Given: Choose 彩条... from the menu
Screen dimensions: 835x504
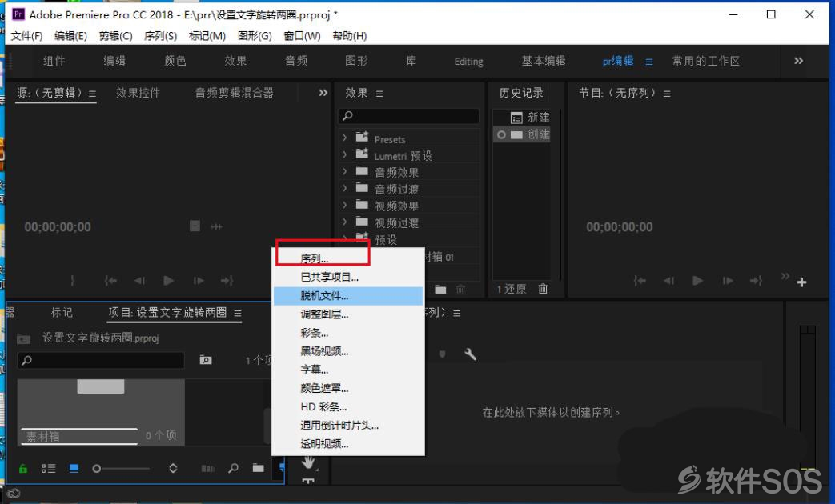Looking at the screenshot, I should point(347,333).
